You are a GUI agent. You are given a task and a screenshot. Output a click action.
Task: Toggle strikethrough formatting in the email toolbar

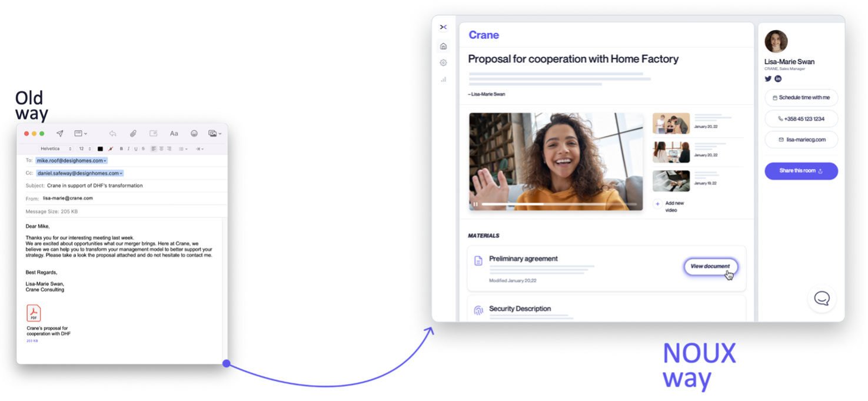click(x=143, y=148)
